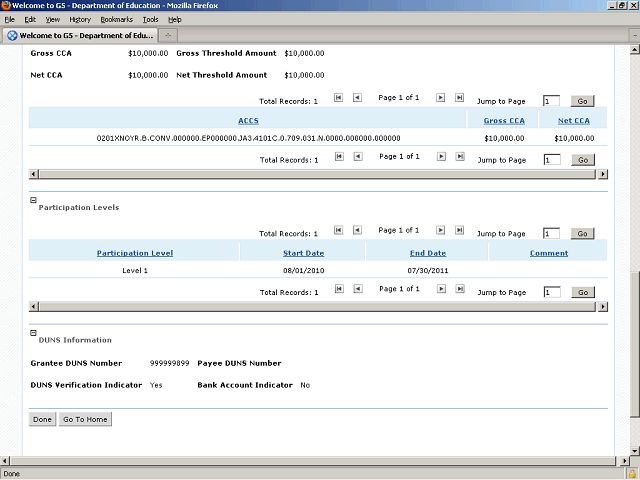The width and height of the screenshot is (640, 480).
Task: Open a new browser tab
Action: (168, 35)
